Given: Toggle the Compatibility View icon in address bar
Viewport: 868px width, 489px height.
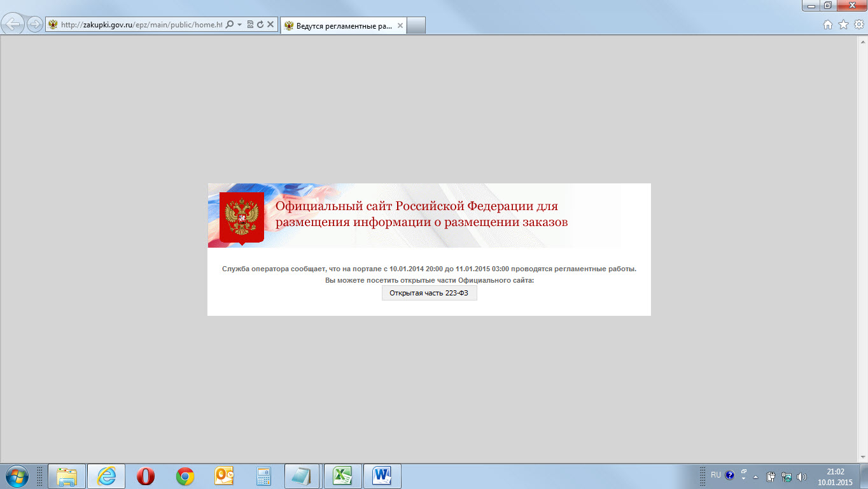Looking at the screenshot, I should click(250, 25).
